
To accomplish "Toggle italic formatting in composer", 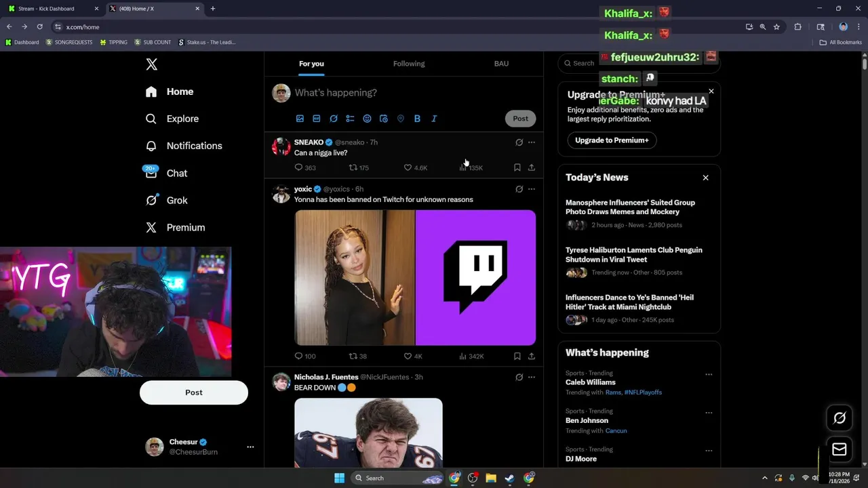I will click(x=434, y=119).
